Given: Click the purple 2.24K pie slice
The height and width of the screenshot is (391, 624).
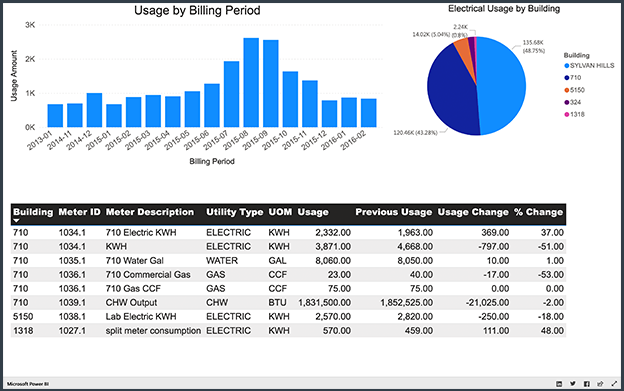Looking at the screenshot, I should (471, 46).
